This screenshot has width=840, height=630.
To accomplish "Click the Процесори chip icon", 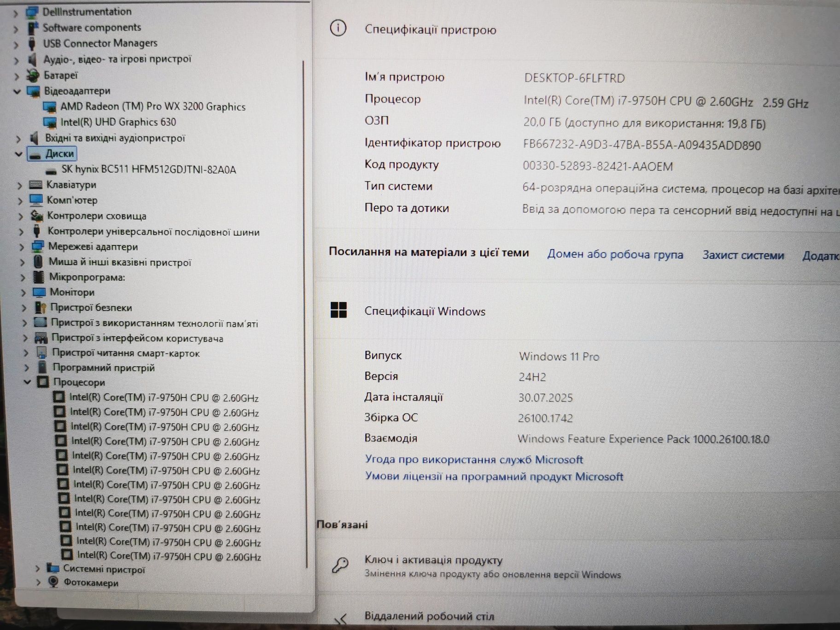I will click(43, 382).
